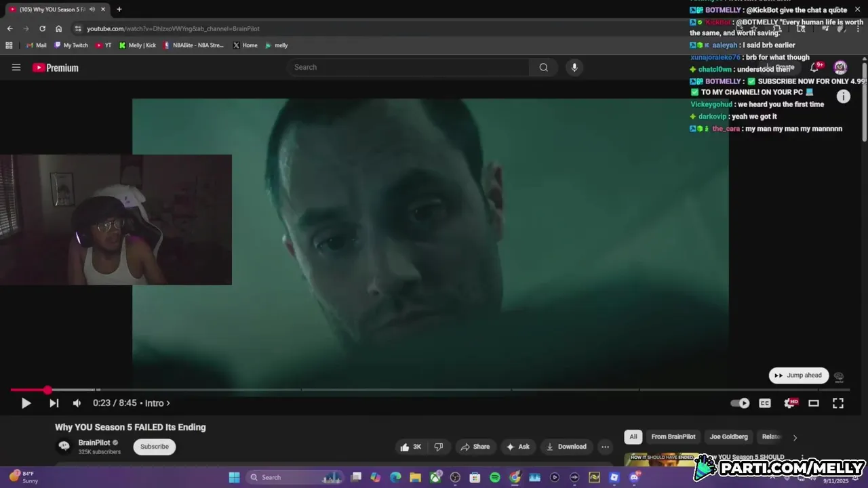
Task: Enter full screen mode
Action: 838,403
